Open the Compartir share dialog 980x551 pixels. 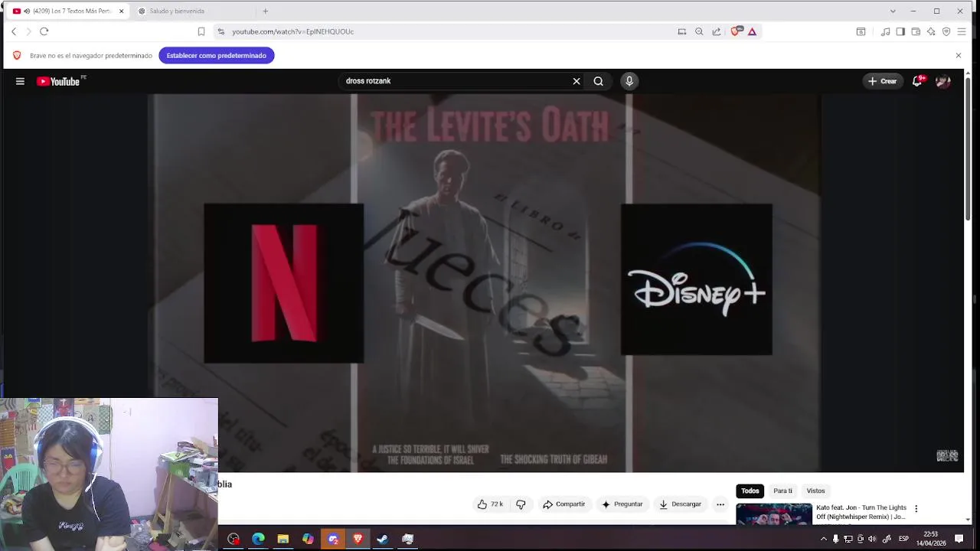tap(563, 504)
